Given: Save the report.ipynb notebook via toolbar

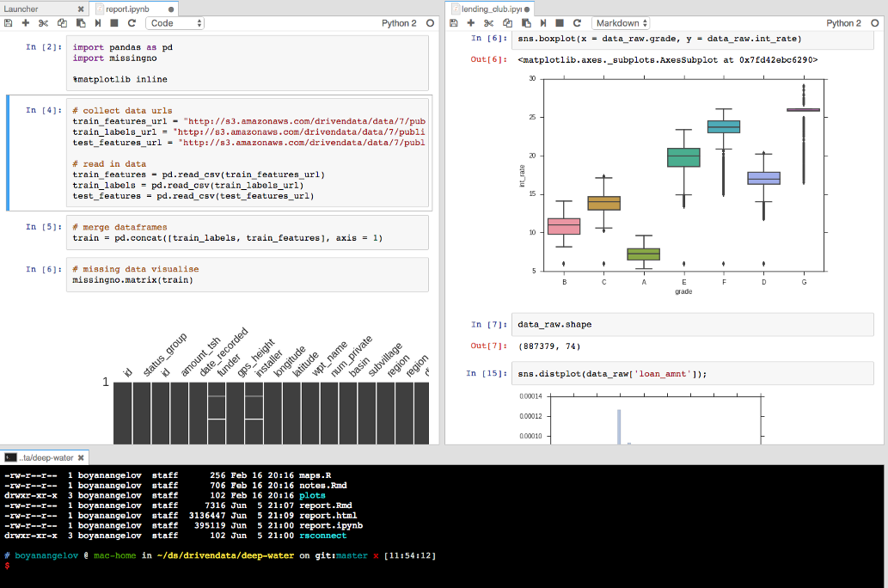Looking at the screenshot, I should [9, 23].
